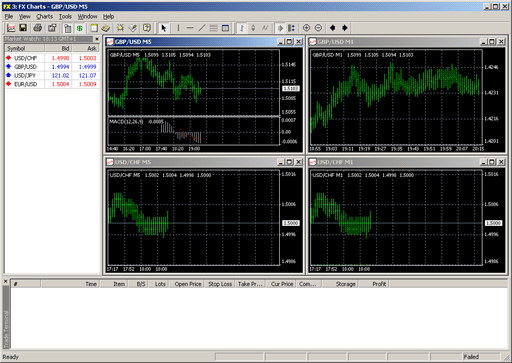Viewport: 512px width, 363px height.
Task: Minimize the USD/CHF M5 chart window
Action: [x=281, y=162]
